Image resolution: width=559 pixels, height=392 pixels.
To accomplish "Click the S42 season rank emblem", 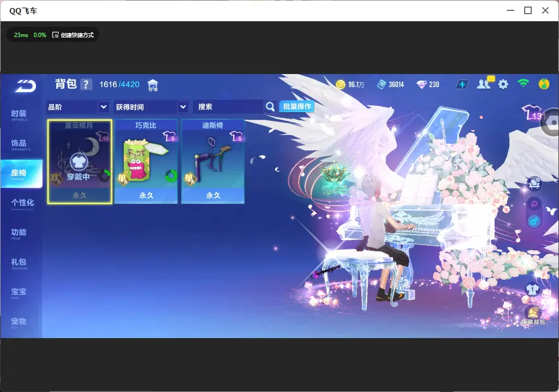I will point(334,180).
